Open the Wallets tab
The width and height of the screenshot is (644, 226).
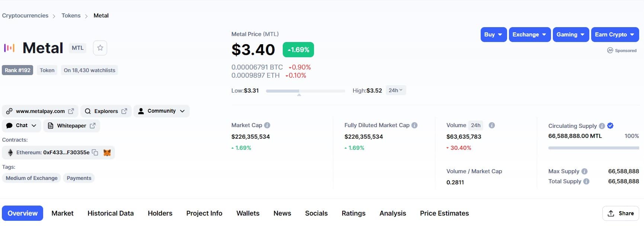(x=248, y=213)
